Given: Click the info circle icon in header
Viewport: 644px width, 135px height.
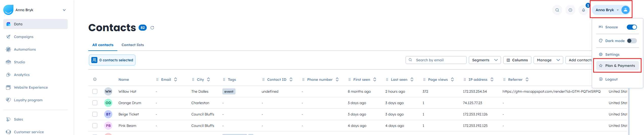Looking at the screenshot, I should coord(570,10).
